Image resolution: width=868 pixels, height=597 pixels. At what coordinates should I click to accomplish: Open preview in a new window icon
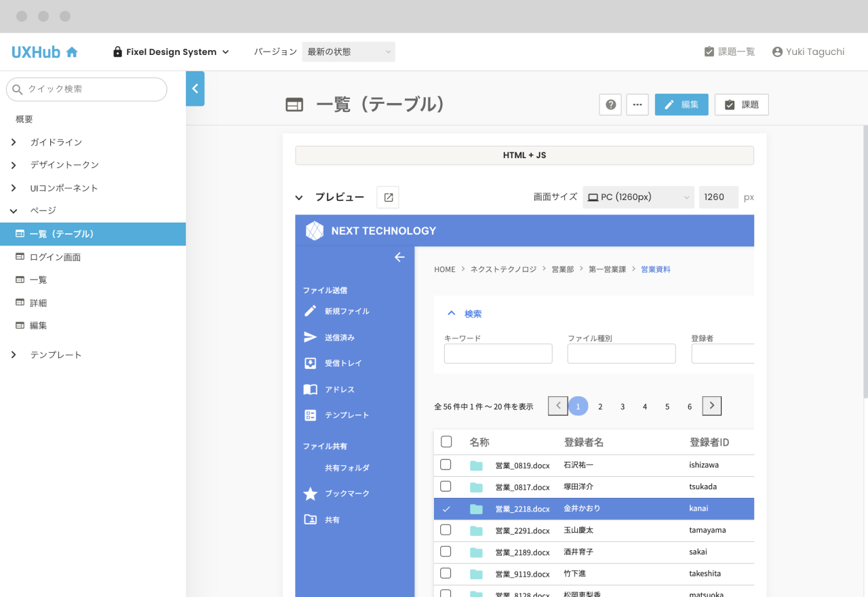tap(387, 197)
